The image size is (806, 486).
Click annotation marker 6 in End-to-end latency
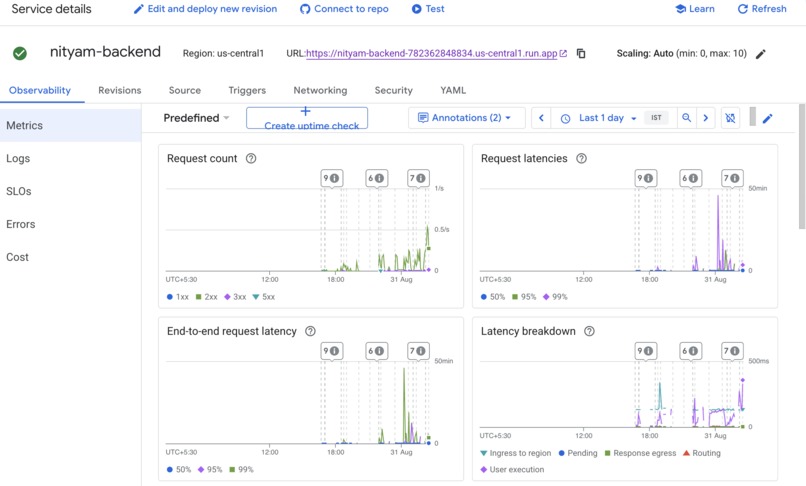[376, 351]
